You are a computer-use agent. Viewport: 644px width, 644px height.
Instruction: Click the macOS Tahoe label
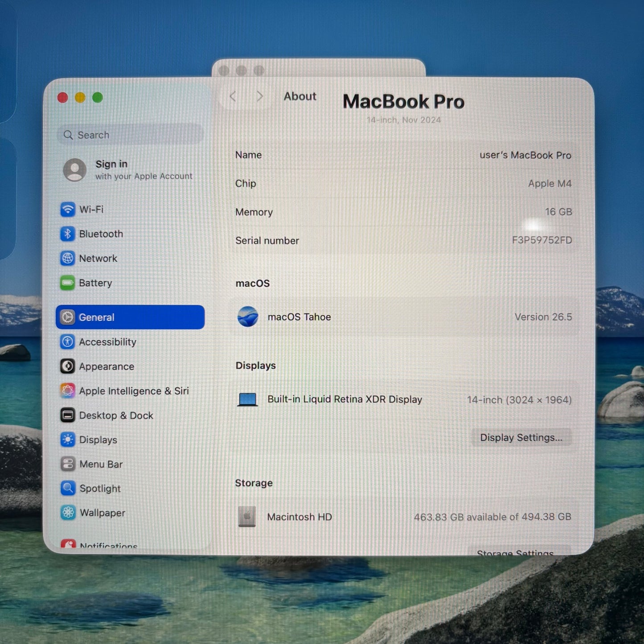click(299, 317)
